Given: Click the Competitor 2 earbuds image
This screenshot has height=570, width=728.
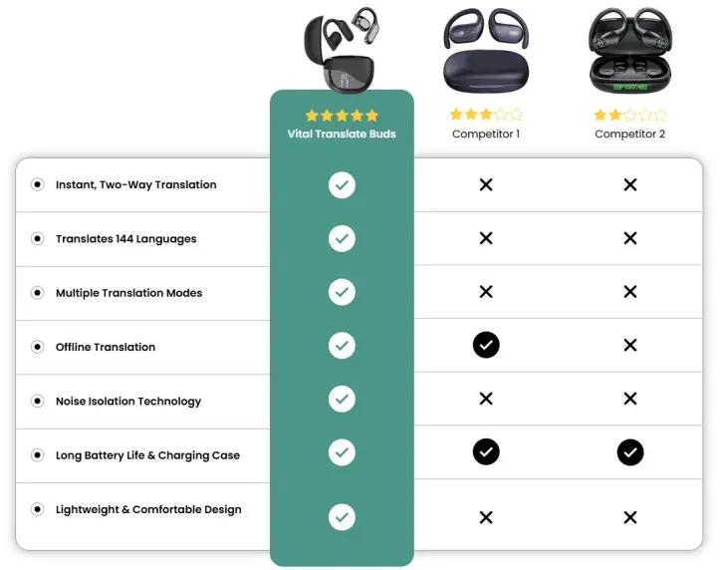Looking at the screenshot, I should tap(630, 50).
